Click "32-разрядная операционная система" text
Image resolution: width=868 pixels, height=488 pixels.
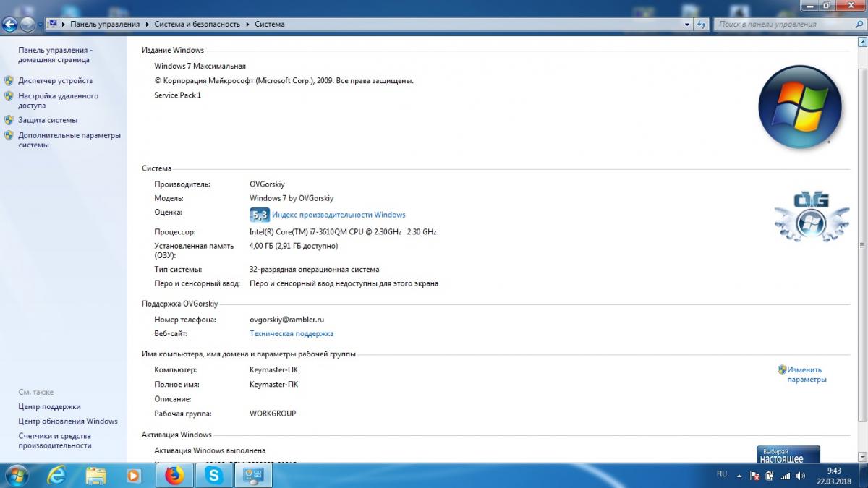(x=314, y=269)
